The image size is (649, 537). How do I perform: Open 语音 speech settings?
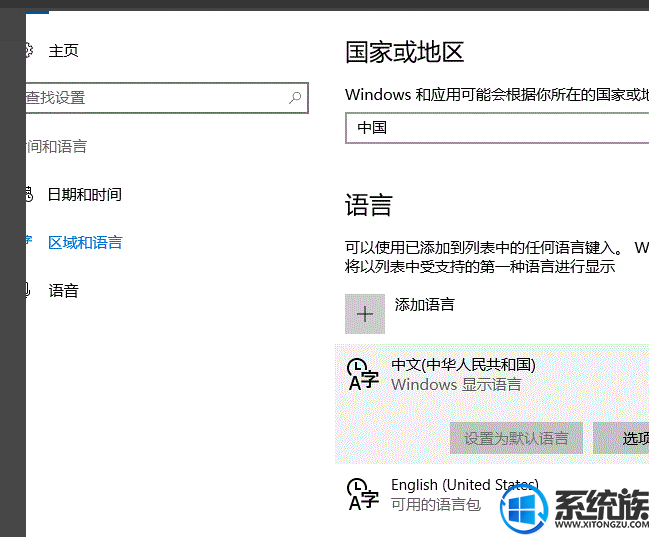tap(63, 291)
